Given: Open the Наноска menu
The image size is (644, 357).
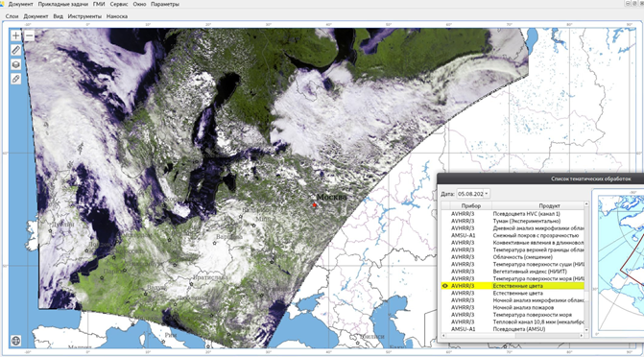Looking at the screenshot, I should point(117,16).
